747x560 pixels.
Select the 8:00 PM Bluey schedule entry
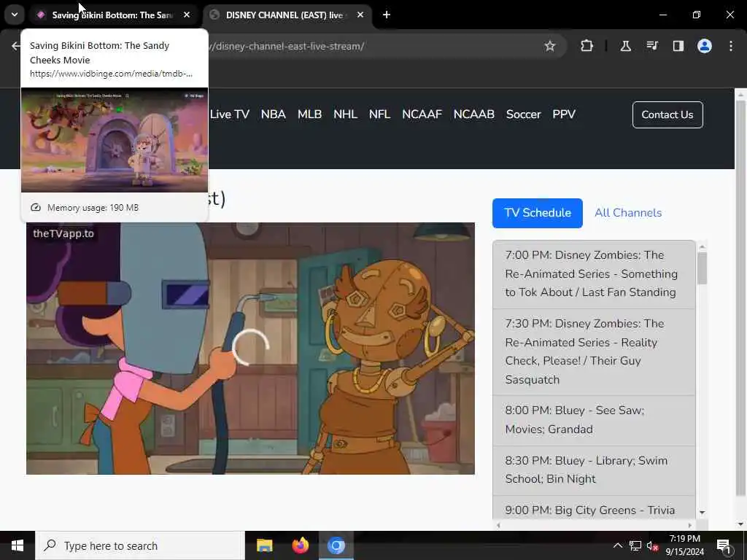[594, 420]
